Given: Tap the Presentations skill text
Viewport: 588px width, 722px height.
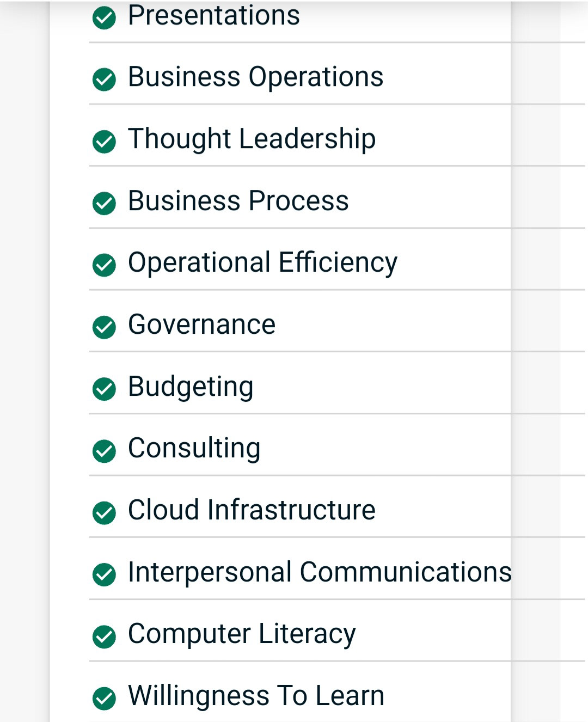Looking at the screenshot, I should pyautogui.click(x=213, y=15).
